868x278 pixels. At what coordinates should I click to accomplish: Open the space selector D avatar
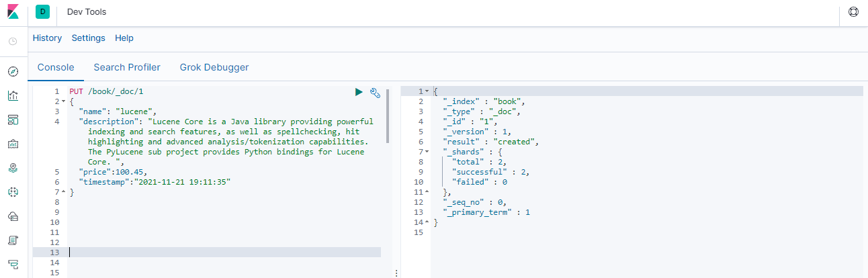tap(43, 12)
